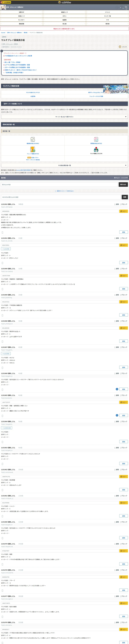Image resolution: width=129 pixels, height=644 pixels.
Task: Copy ID 1807677844 with コピー button
Action: click(124, 276)
